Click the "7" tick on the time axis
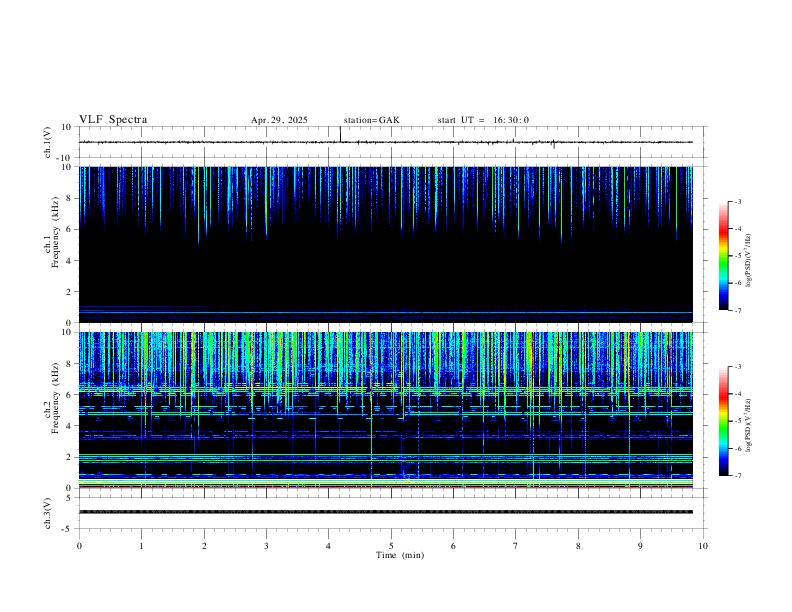Viewport: 792px width, 612px height. click(516, 546)
